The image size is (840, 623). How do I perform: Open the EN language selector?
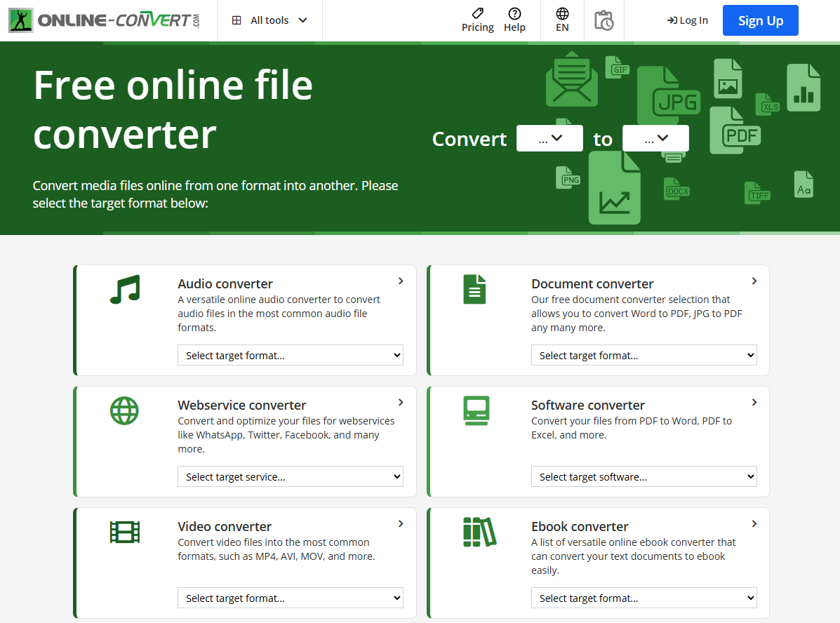(x=561, y=20)
